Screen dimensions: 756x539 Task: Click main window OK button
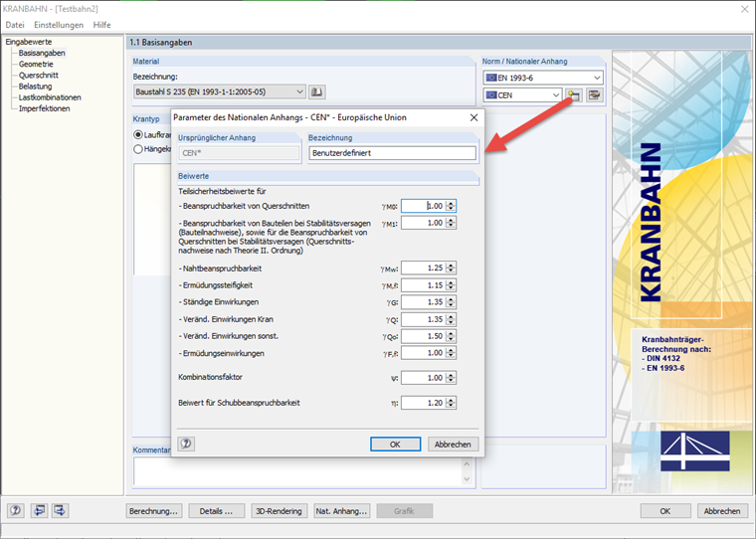665,511
